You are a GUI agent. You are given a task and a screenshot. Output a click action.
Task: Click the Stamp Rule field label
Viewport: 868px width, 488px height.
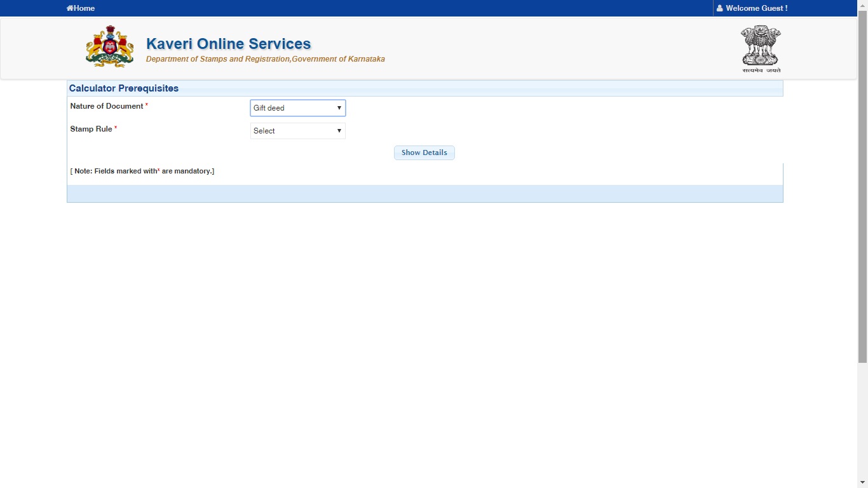point(91,129)
